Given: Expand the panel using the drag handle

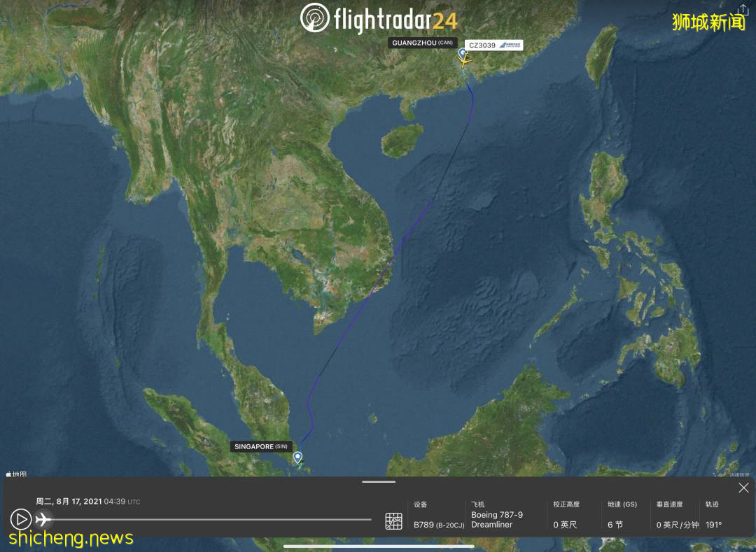Looking at the screenshot, I should click(x=379, y=481).
